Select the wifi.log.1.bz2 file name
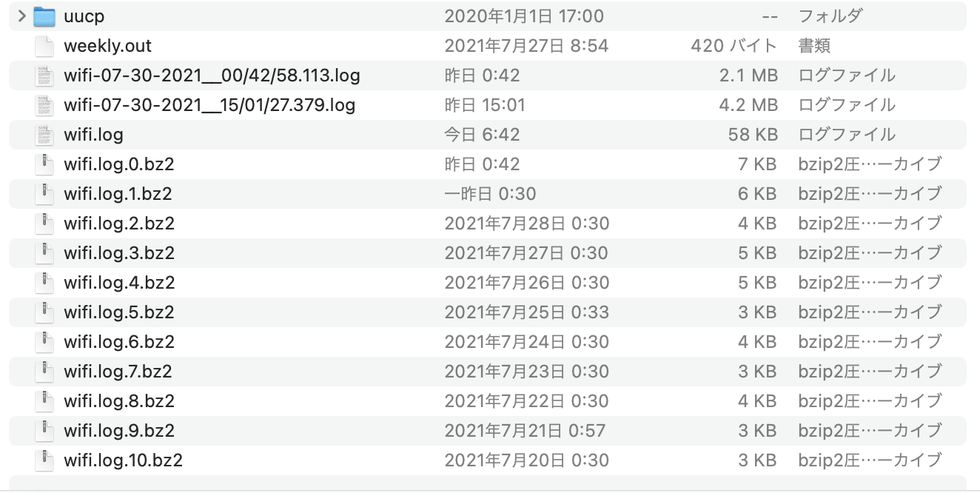Viewport: 980px width, 493px height. [118, 194]
